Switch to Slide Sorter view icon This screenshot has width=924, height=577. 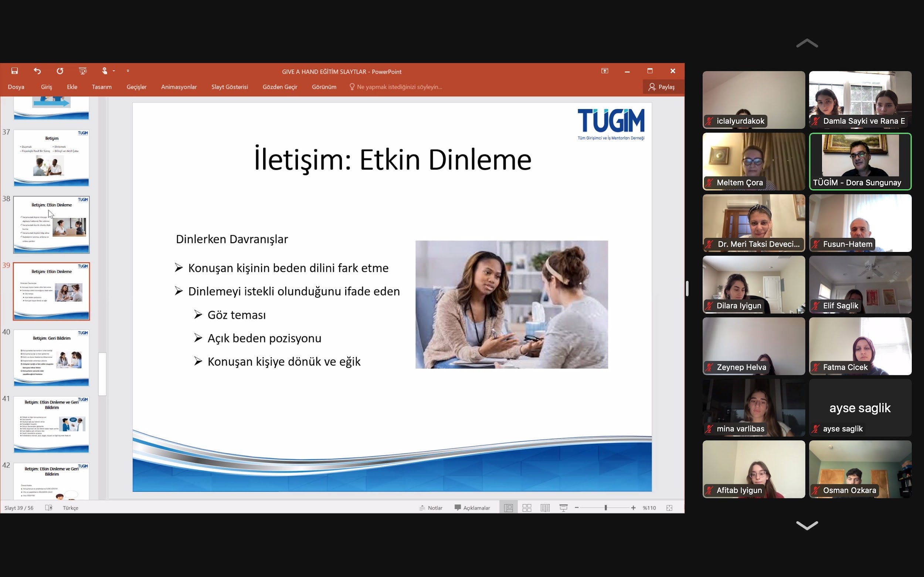pyautogui.click(x=527, y=508)
